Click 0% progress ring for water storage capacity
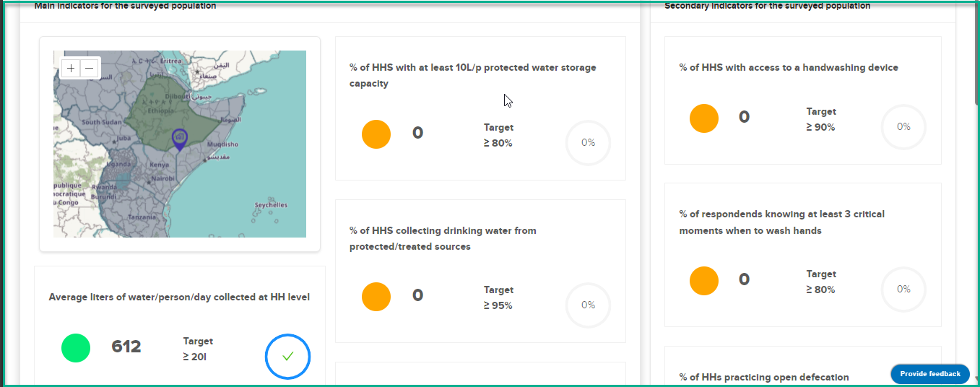980x387 pixels. tap(588, 143)
